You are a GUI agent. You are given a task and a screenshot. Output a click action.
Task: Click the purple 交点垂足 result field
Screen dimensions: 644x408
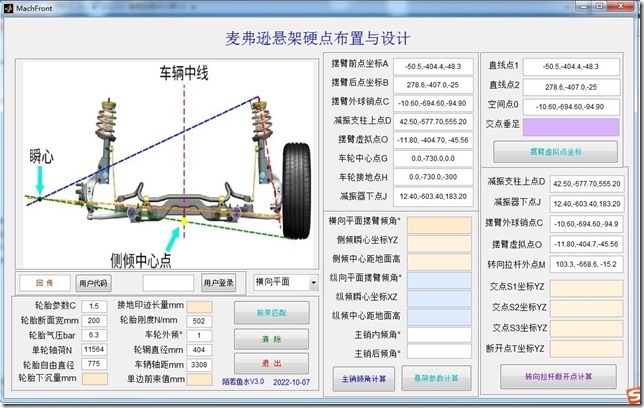571,127
